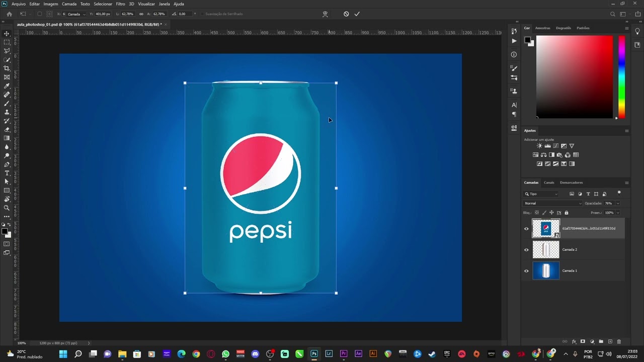
Task: Open the Preen. fill dropdown arrow
Action: [x=618, y=213]
